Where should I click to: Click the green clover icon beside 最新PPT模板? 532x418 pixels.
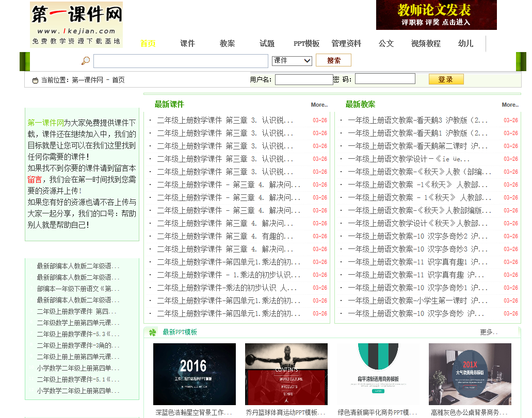[152, 333]
